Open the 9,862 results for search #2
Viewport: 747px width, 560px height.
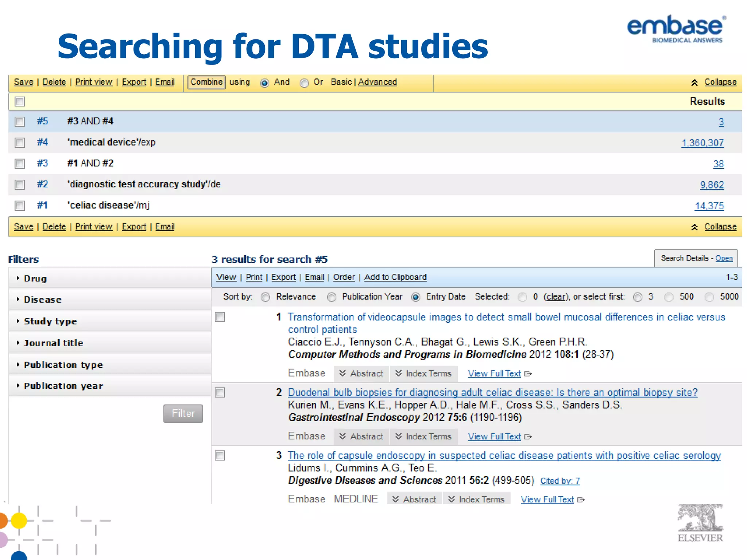[x=712, y=185]
